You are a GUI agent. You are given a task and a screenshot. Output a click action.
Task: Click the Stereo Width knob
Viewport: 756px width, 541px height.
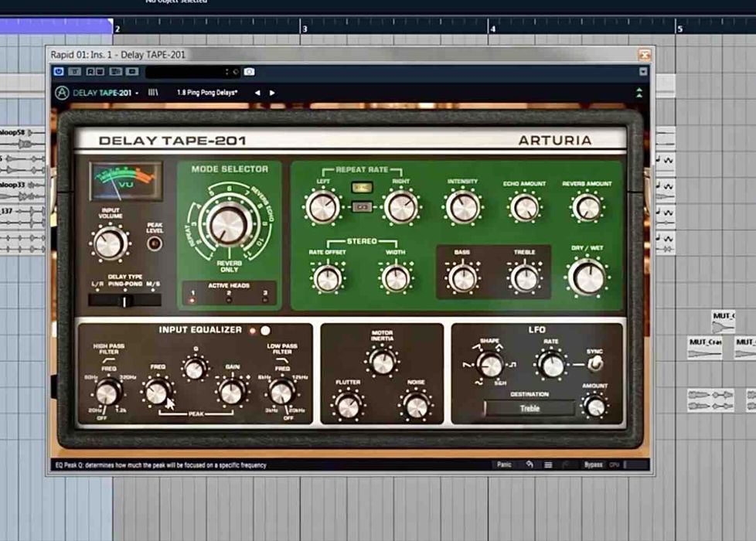click(x=395, y=278)
